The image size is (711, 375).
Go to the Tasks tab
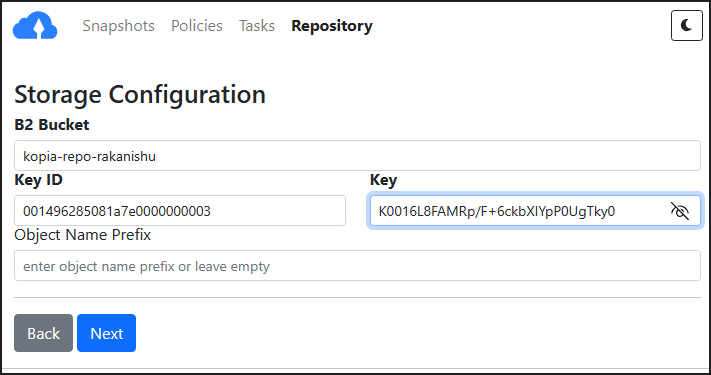tap(257, 26)
